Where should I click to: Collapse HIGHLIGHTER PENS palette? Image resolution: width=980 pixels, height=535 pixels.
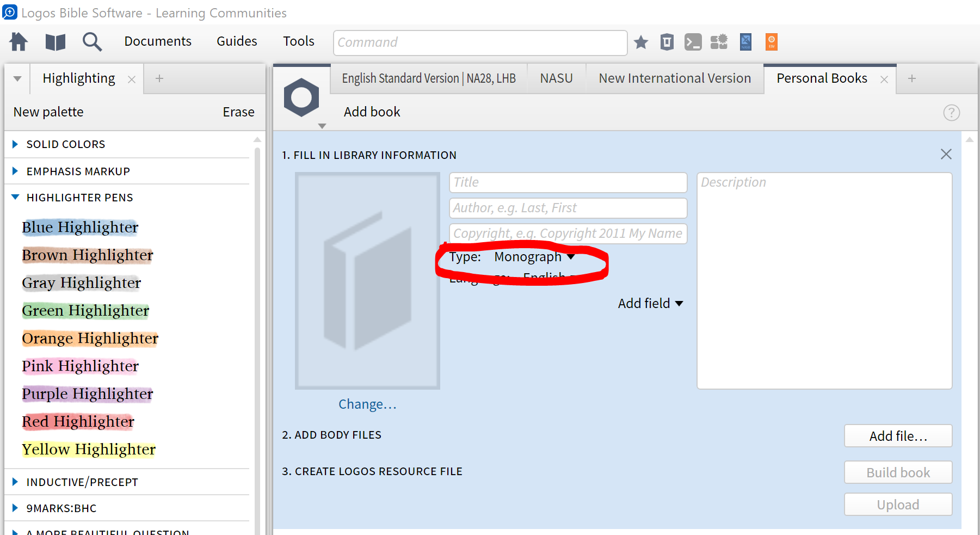tap(15, 197)
